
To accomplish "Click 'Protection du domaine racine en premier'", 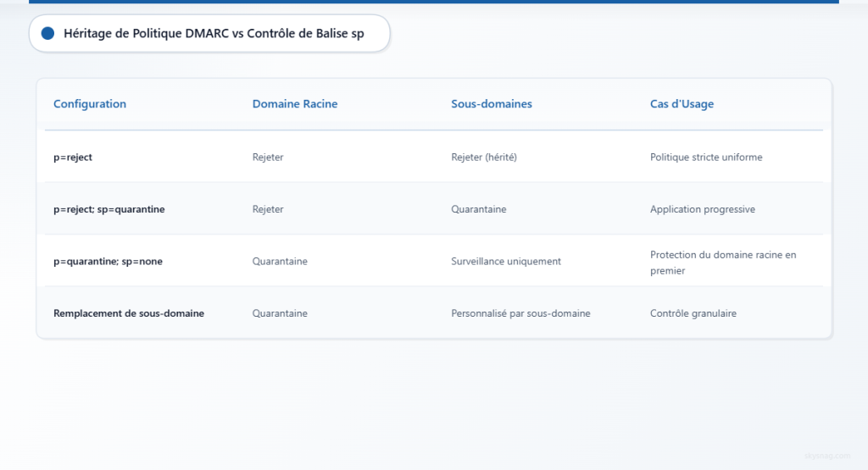I will tap(723, 263).
